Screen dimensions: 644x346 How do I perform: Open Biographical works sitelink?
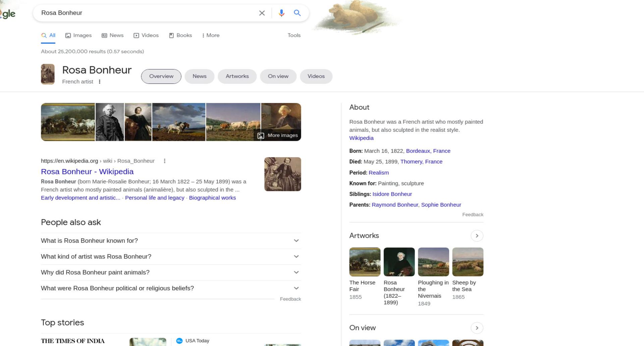(x=212, y=198)
